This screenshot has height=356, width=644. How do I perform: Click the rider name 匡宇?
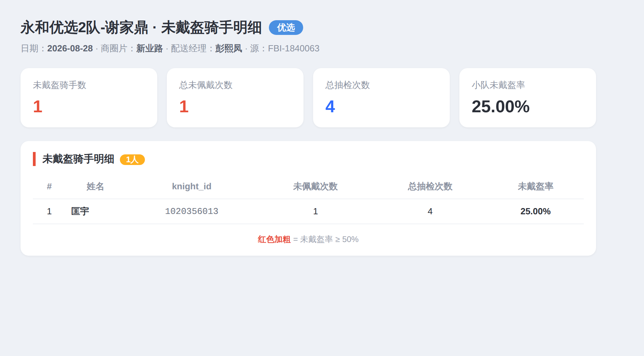(x=80, y=211)
